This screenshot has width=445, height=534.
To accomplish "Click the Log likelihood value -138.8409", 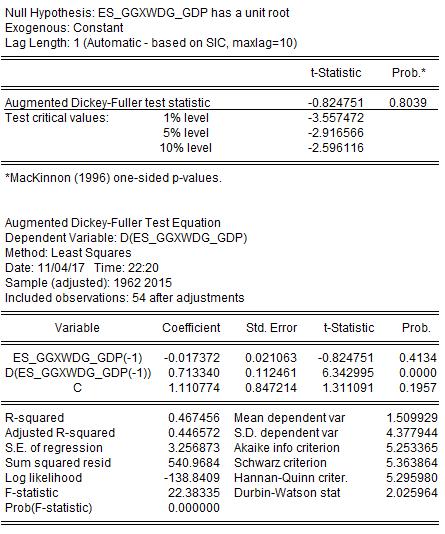I will click(192, 478).
